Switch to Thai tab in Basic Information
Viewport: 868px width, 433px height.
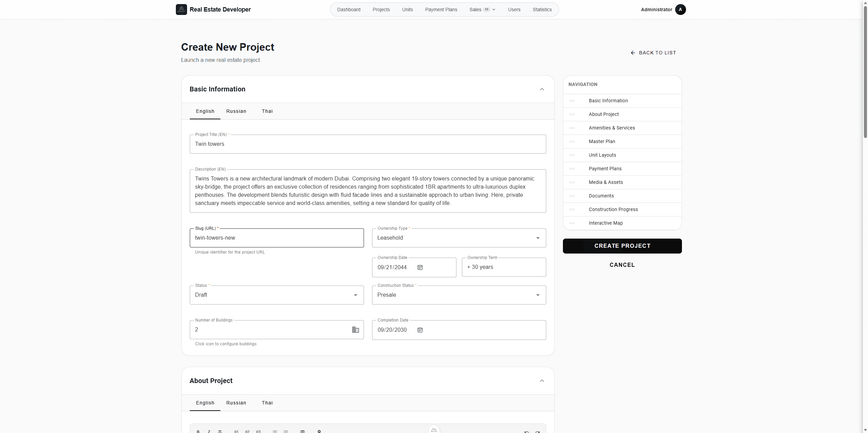[x=267, y=111]
